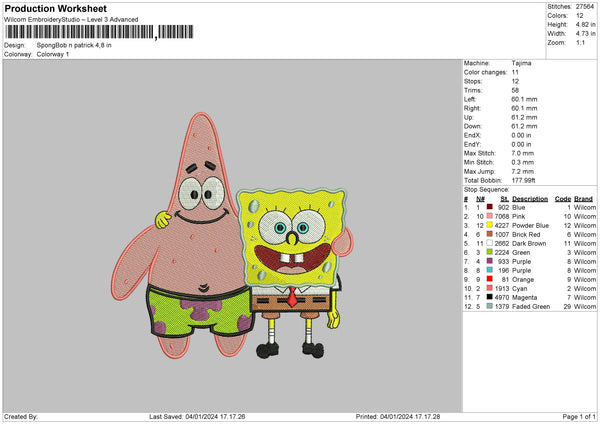Select the purple swatch in stop row 7
The height and width of the screenshot is (424, 600).
coord(489,261)
